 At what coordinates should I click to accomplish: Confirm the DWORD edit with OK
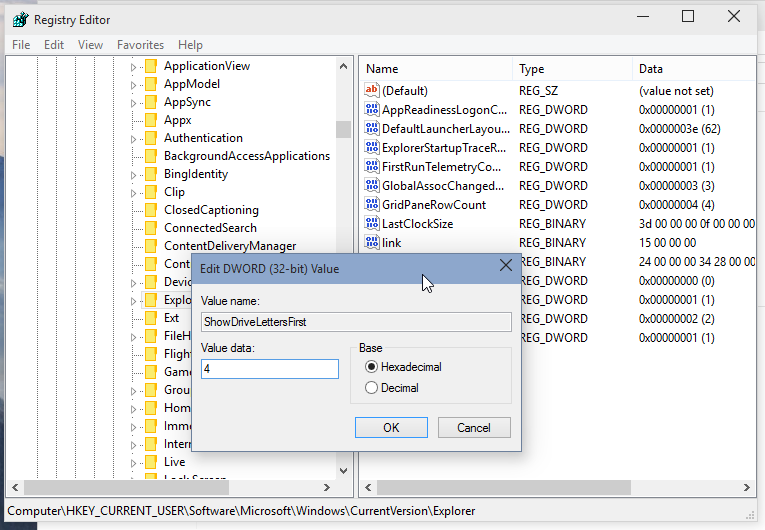(391, 428)
